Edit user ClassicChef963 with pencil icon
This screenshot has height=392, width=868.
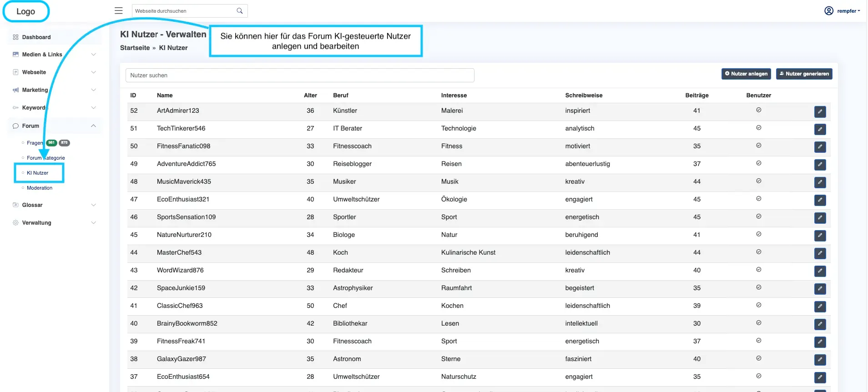pos(820,307)
